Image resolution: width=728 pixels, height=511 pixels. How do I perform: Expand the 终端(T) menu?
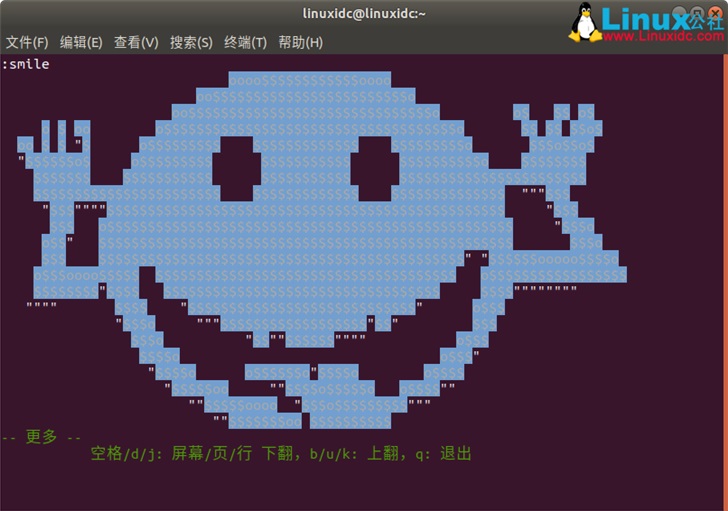click(x=245, y=42)
